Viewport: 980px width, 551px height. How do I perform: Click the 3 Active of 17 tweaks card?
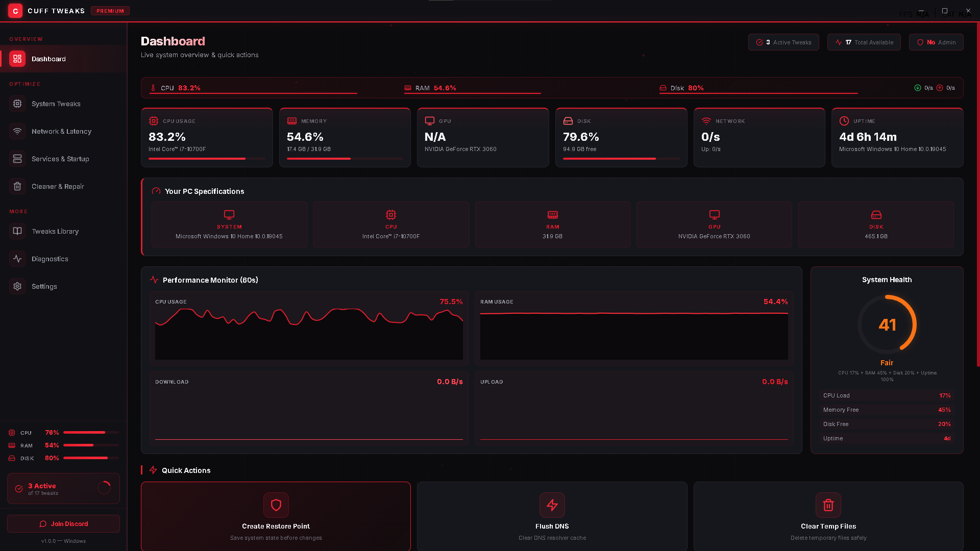tap(64, 489)
